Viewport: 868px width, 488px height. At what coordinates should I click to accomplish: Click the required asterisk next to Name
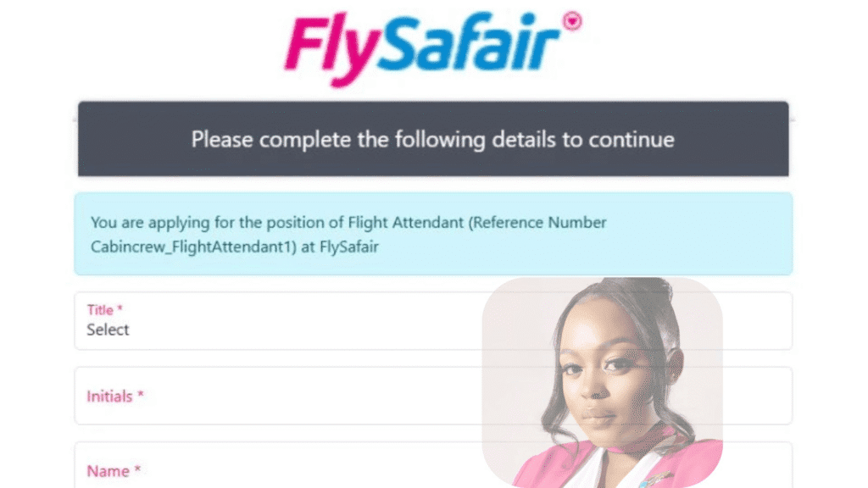pyautogui.click(x=138, y=469)
